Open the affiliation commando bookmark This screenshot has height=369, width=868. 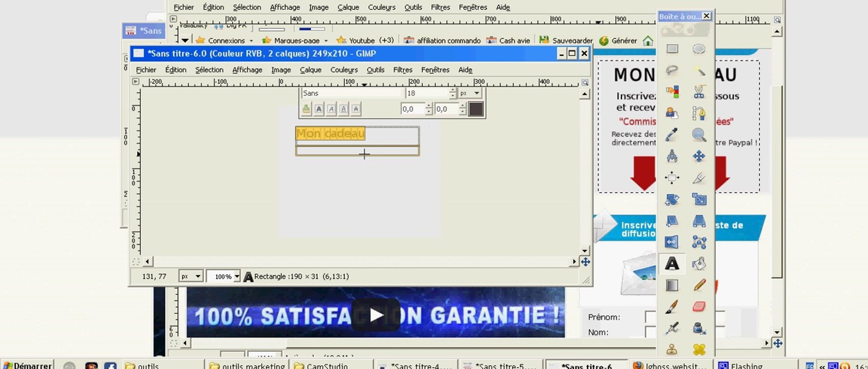[442, 40]
